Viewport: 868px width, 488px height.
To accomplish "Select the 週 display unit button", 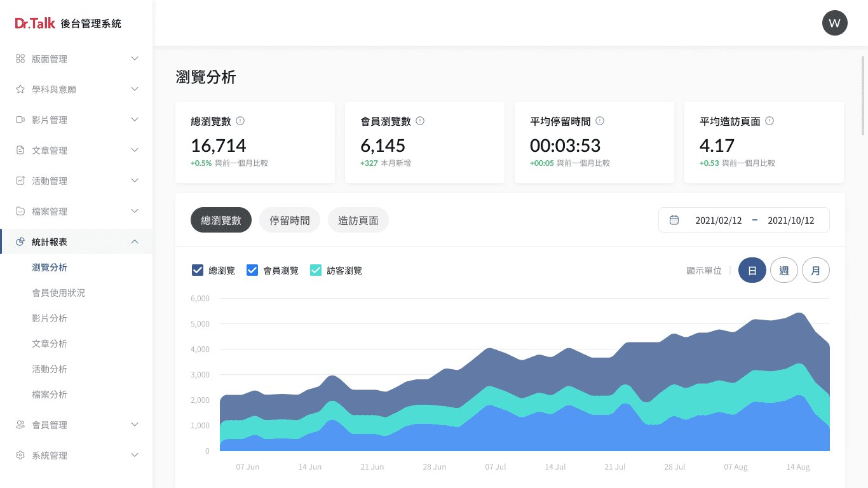I will (784, 271).
